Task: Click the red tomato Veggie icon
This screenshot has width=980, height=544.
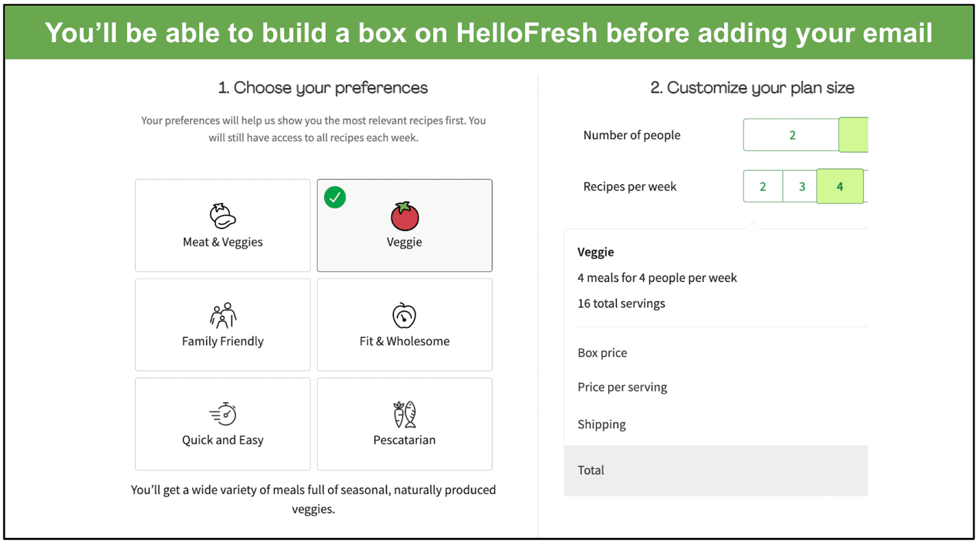Action: tap(404, 216)
